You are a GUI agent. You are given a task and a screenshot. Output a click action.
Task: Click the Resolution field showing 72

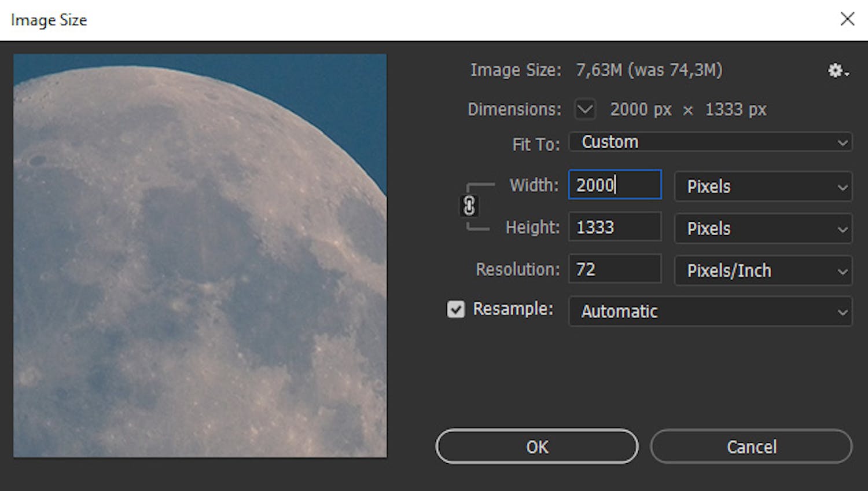(x=614, y=269)
